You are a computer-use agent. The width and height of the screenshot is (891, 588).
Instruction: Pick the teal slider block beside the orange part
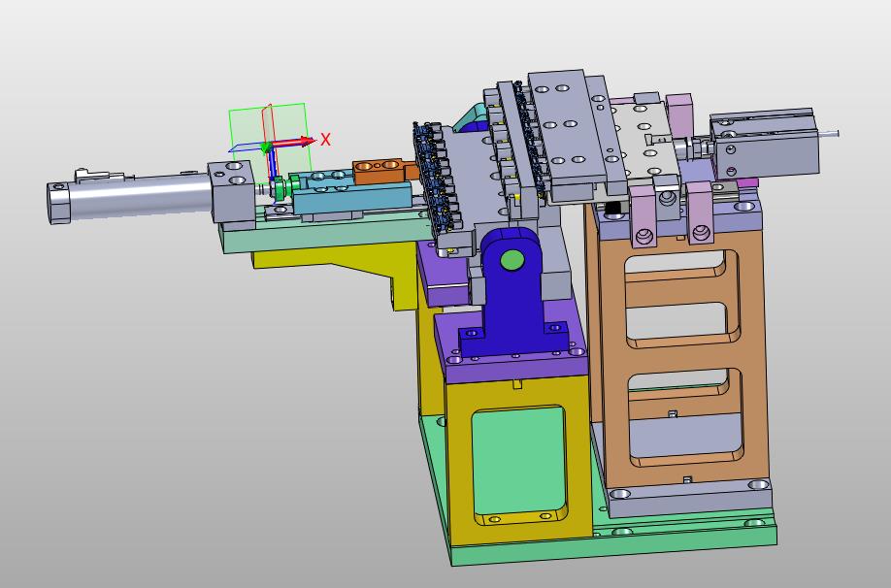pos(351,197)
